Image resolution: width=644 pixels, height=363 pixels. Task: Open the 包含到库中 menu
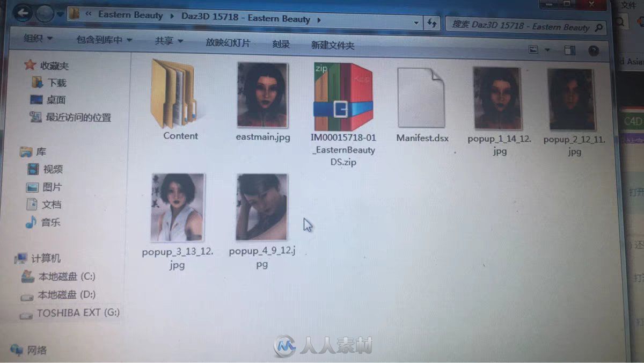tap(104, 40)
